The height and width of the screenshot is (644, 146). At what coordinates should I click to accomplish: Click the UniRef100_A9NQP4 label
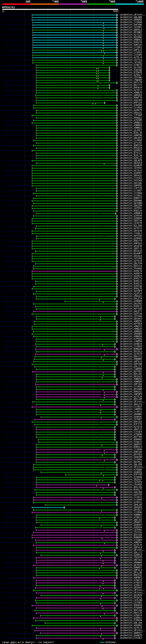[x=131, y=213]
